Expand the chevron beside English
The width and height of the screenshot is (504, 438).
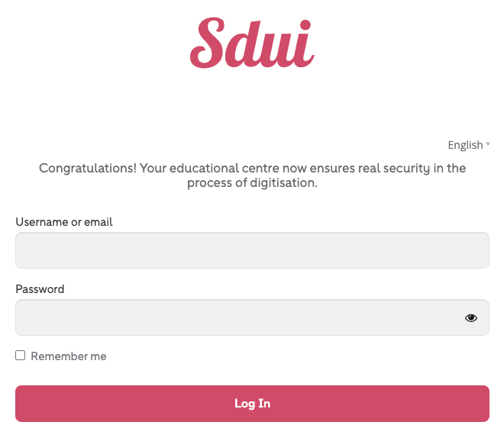488,144
